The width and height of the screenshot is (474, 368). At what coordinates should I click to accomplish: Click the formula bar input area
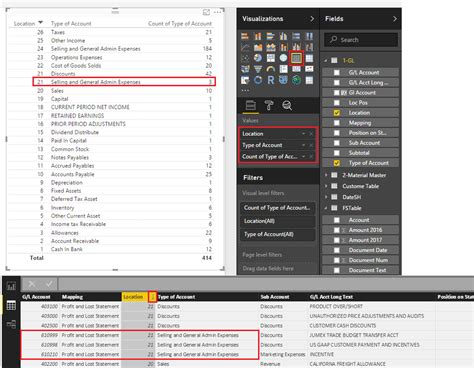[266, 284]
